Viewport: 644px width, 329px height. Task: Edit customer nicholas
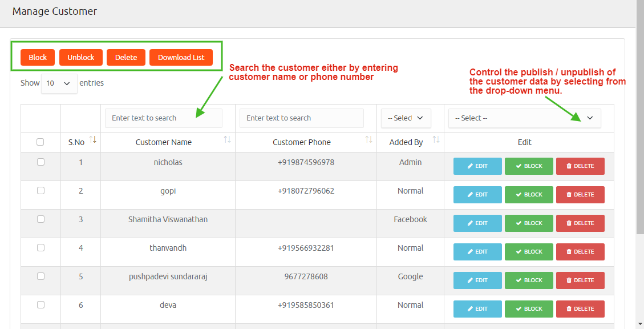[477, 166]
